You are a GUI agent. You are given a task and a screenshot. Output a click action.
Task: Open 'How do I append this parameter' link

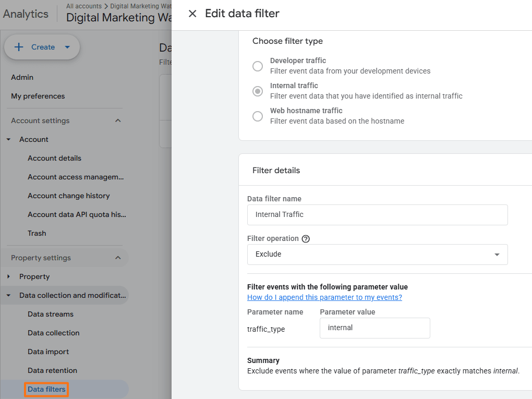point(324,297)
